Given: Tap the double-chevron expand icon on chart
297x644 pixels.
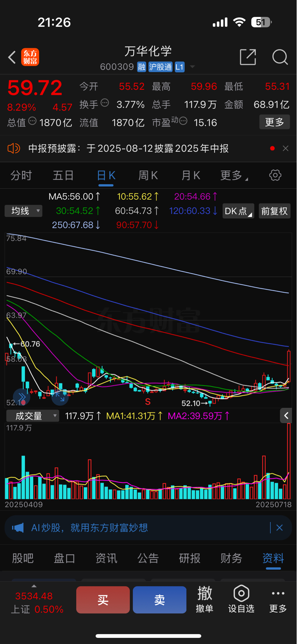Looking at the screenshot, I should tap(22, 397).
